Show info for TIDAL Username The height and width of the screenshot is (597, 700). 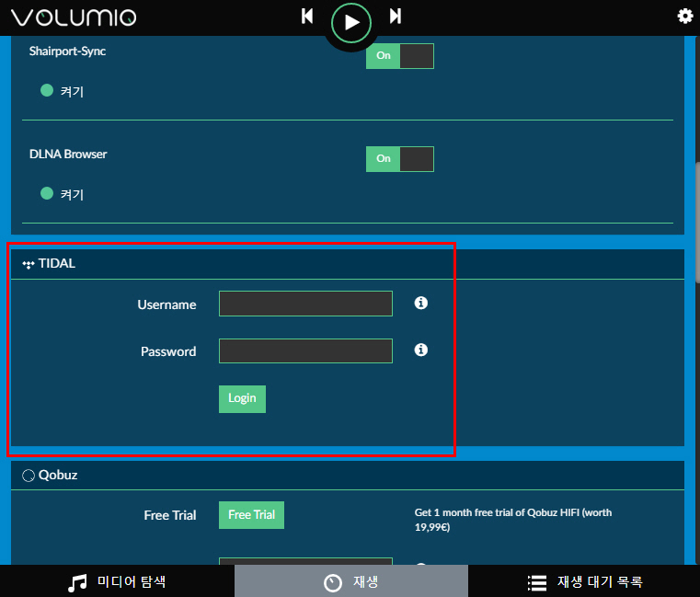(x=421, y=303)
